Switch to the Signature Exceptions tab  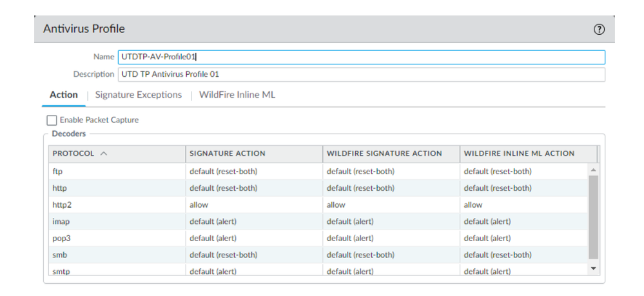[x=138, y=95]
